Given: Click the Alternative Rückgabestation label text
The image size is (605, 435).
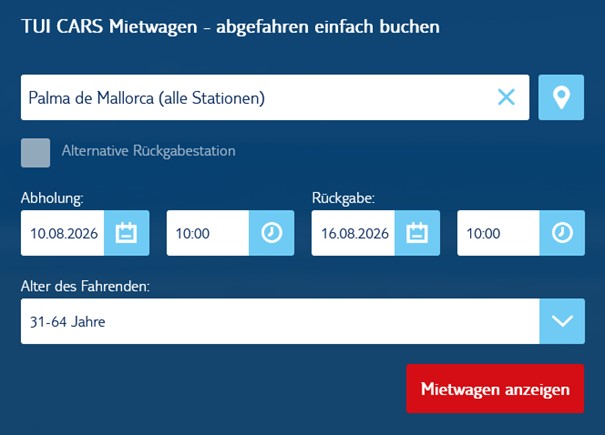Looking at the screenshot, I should point(148,152).
